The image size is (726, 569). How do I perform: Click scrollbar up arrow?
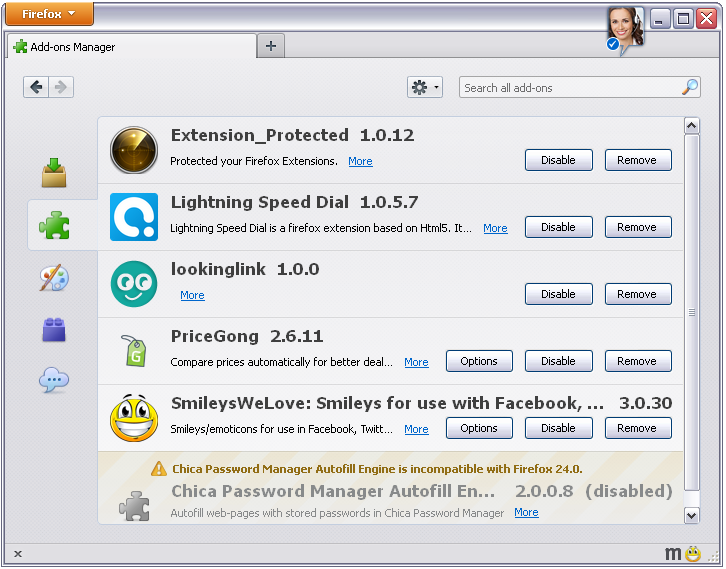click(691, 125)
